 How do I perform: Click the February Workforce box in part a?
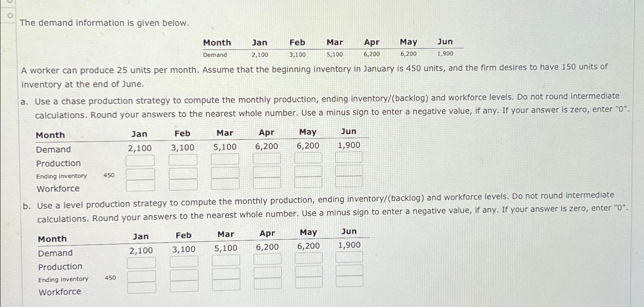tap(182, 185)
